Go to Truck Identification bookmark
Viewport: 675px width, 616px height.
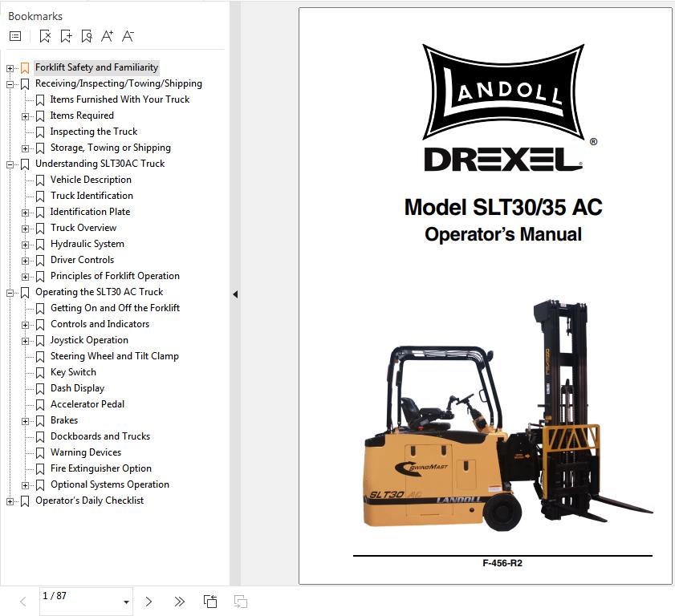91,196
